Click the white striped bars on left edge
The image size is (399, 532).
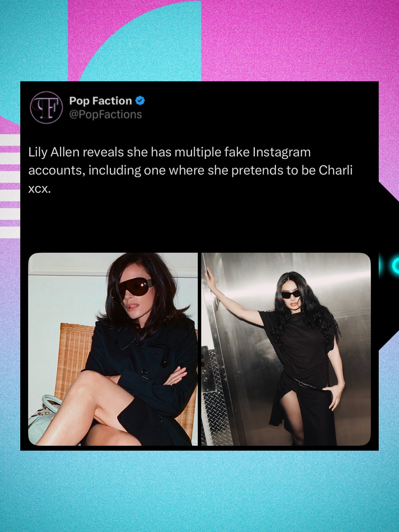click(10, 186)
